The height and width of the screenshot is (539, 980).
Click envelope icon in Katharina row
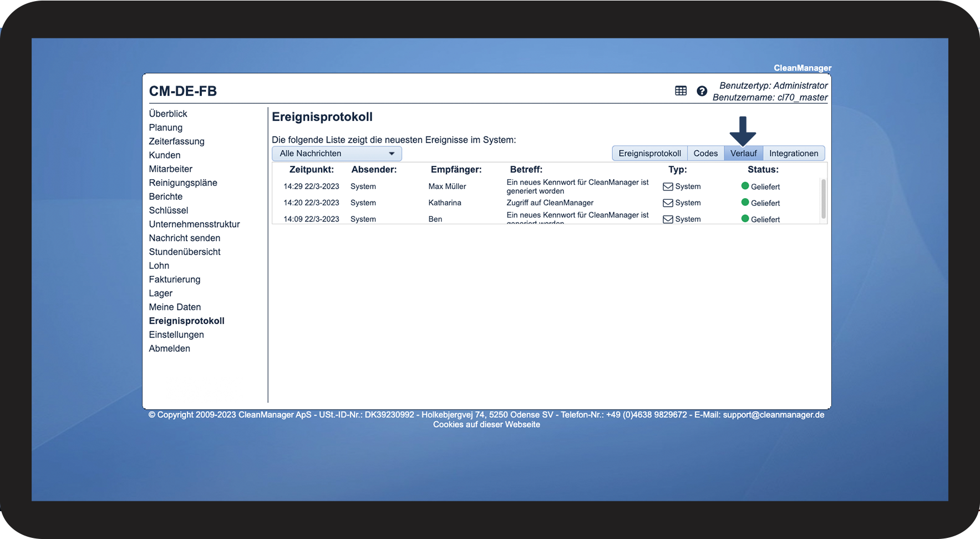668,203
